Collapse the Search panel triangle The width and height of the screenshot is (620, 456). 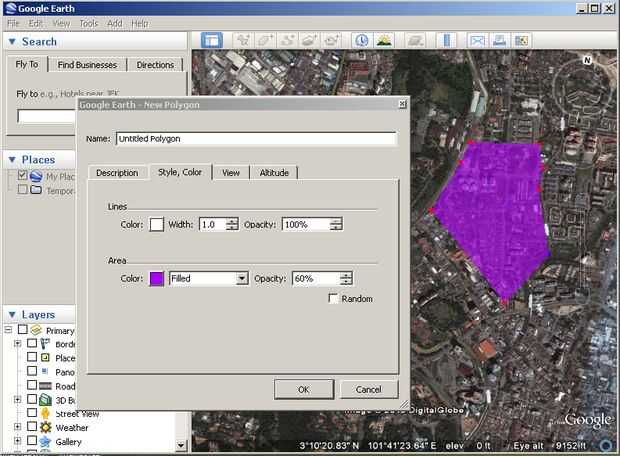pos(12,42)
